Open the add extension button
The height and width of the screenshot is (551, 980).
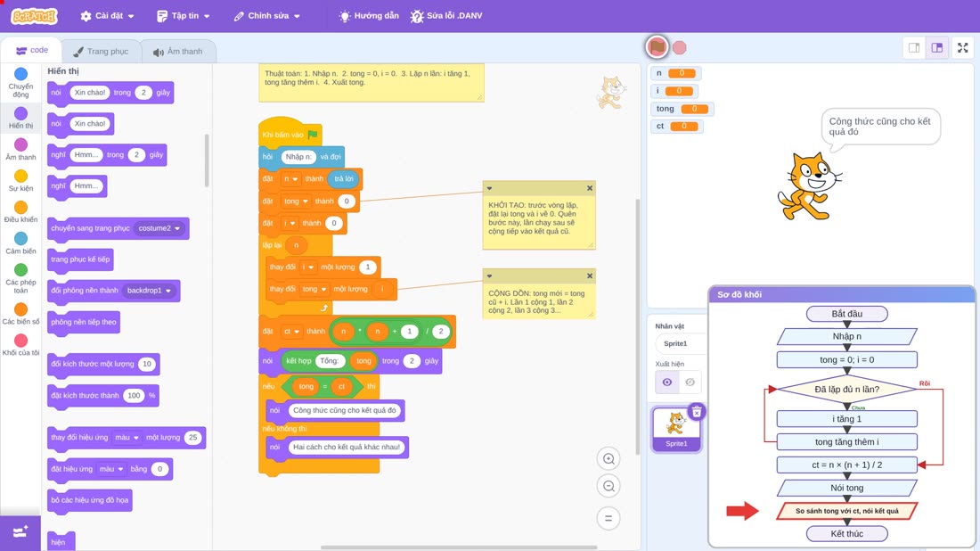coord(20,532)
